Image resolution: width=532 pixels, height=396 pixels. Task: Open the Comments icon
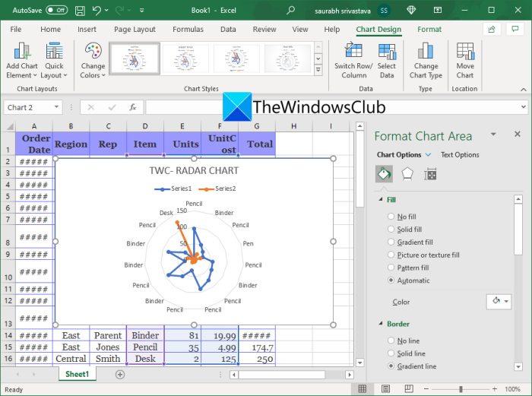[515, 29]
